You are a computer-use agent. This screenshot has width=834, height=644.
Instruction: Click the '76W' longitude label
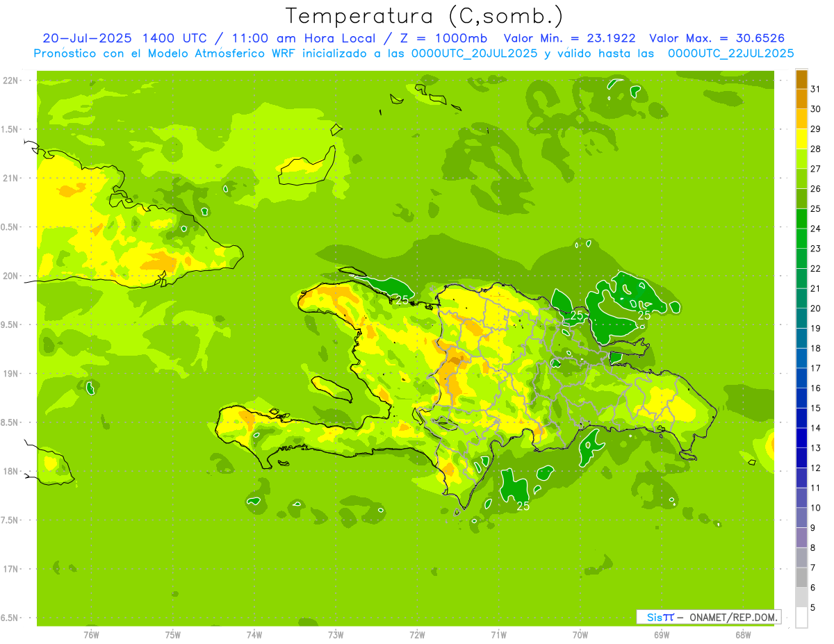[91, 635]
